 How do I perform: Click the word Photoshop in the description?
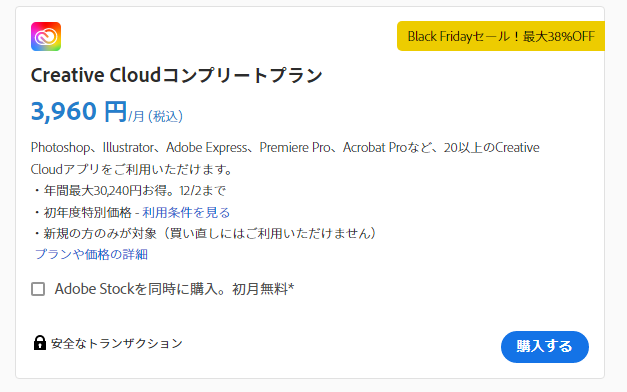click(x=60, y=148)
